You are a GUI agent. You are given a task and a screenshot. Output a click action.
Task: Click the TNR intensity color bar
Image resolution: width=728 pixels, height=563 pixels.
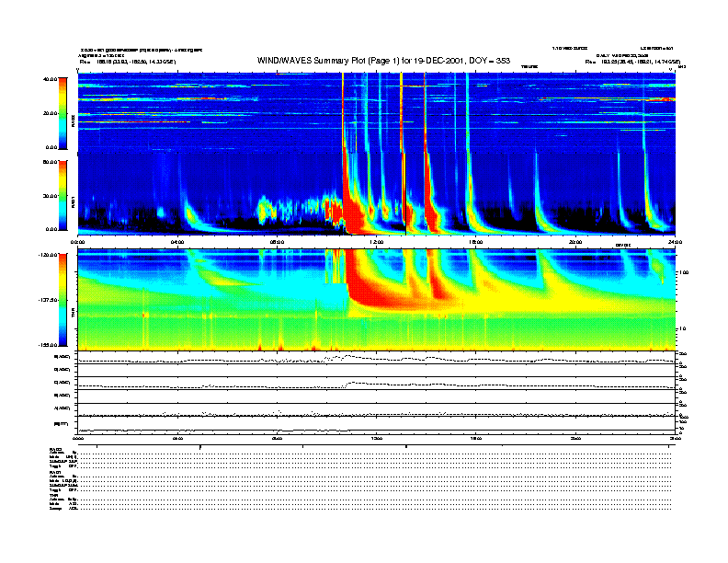point(63,300)
